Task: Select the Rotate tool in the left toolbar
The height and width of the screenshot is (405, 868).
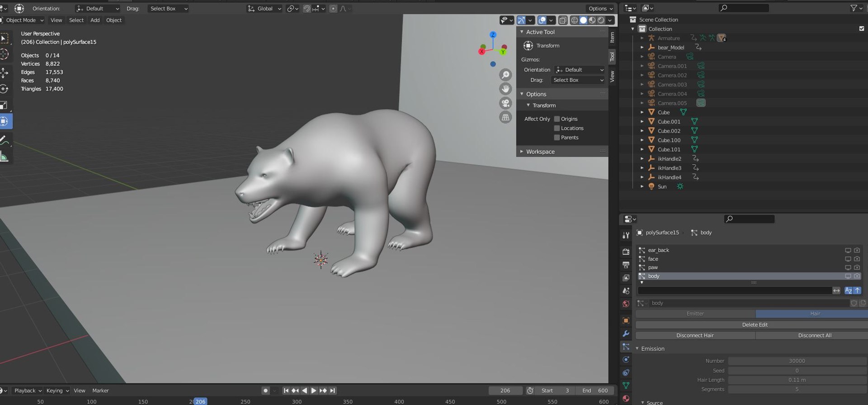Action: (4, 89)
